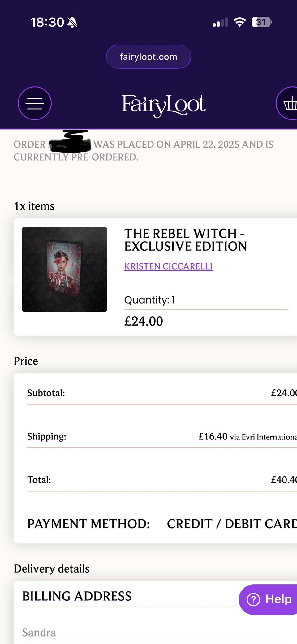Screen dimensions: 297x644
Task: Tap the battery level indicator
Action: pyautogui.click(x=261, y=22)
